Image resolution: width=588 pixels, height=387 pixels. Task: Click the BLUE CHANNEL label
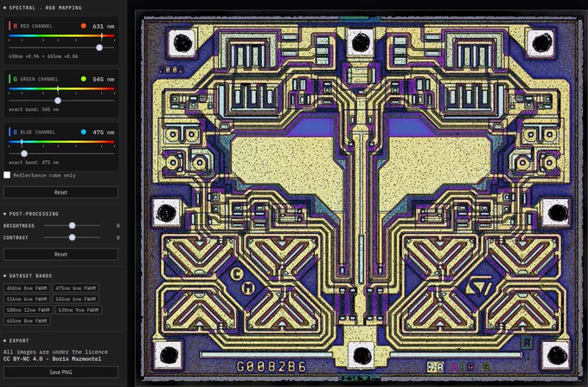pos(37,132)
